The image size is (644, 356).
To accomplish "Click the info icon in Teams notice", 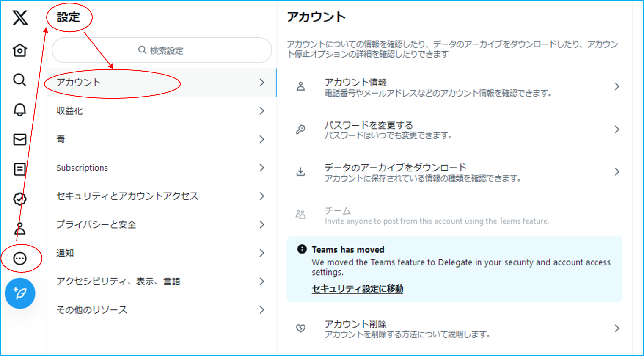I will pos(302,249).
